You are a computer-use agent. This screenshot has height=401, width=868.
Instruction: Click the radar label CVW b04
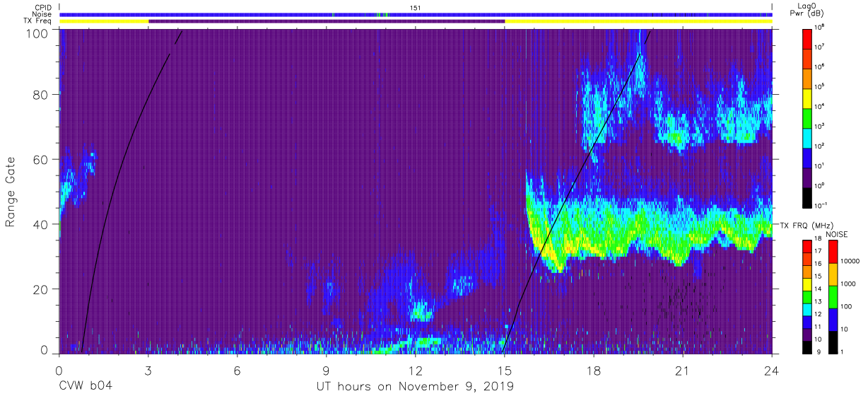[85, 387]
